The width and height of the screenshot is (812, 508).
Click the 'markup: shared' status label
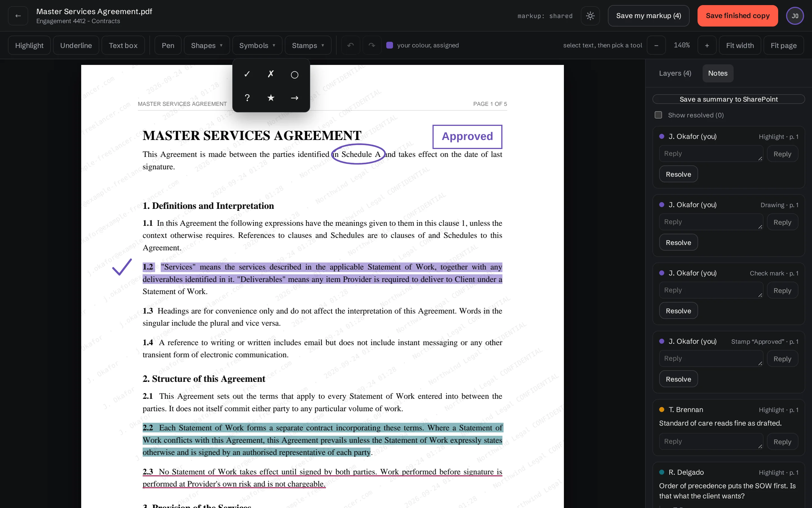tap(545, 16)
